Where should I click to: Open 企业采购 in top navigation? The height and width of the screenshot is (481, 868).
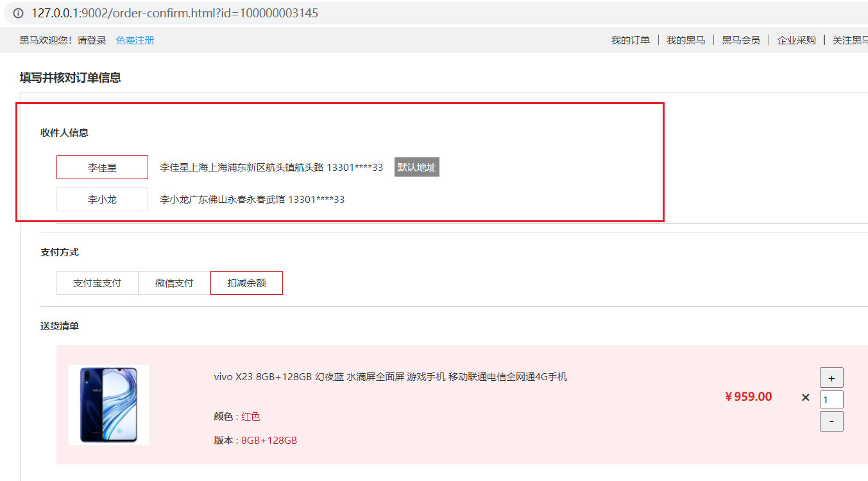pyautogui.click(x=796, y=40)
